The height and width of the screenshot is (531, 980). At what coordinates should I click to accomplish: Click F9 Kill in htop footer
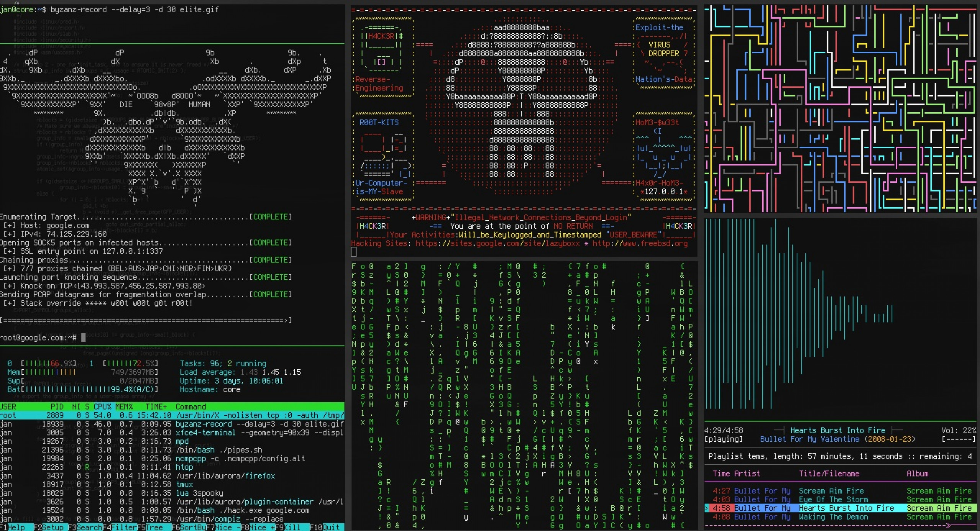click(292, 527)
